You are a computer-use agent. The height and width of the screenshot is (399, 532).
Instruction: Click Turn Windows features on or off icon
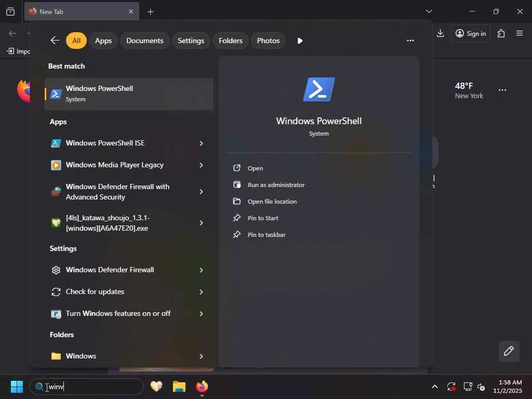(x=56, y=314)
